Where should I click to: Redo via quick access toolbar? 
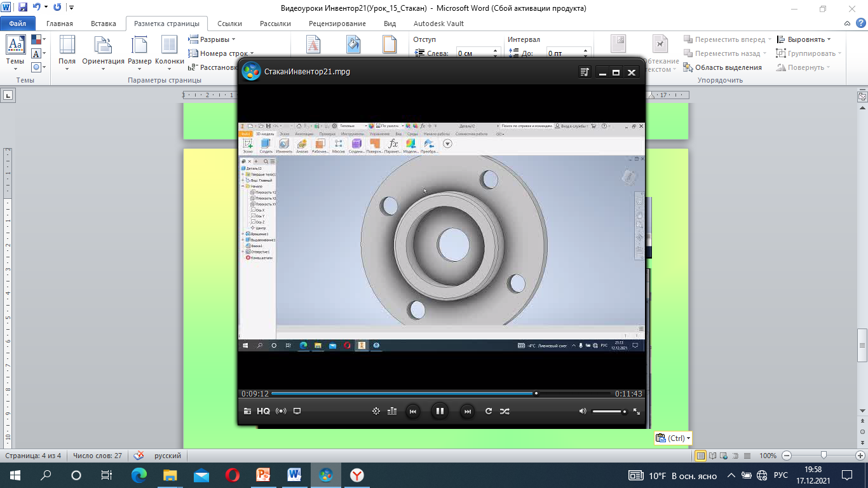[x=57, y=8]
